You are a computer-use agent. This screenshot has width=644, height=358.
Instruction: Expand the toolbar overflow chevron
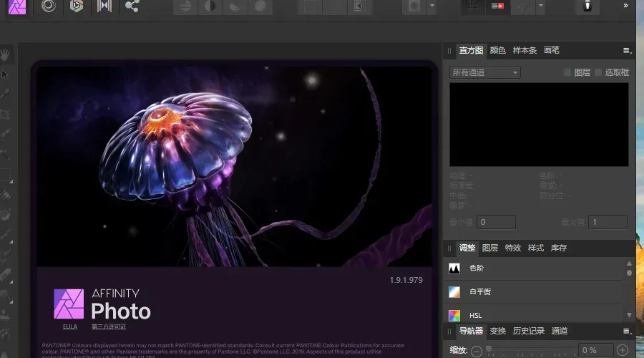(x=625, y=6)
